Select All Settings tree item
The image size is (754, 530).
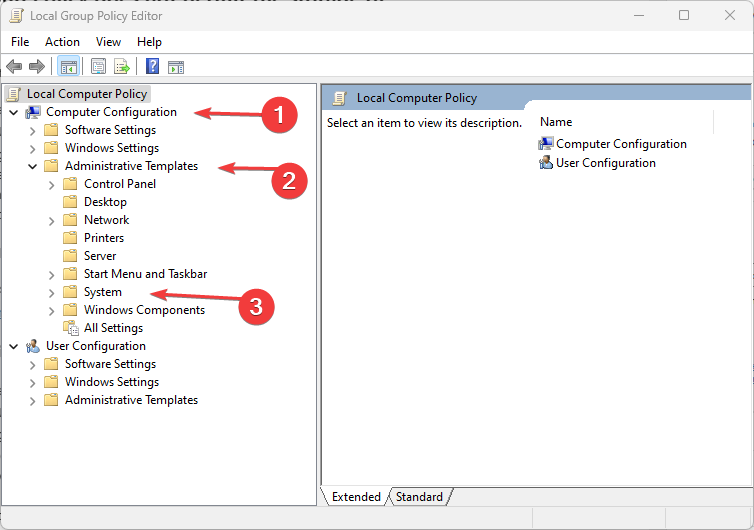click(x=113, y=328)
